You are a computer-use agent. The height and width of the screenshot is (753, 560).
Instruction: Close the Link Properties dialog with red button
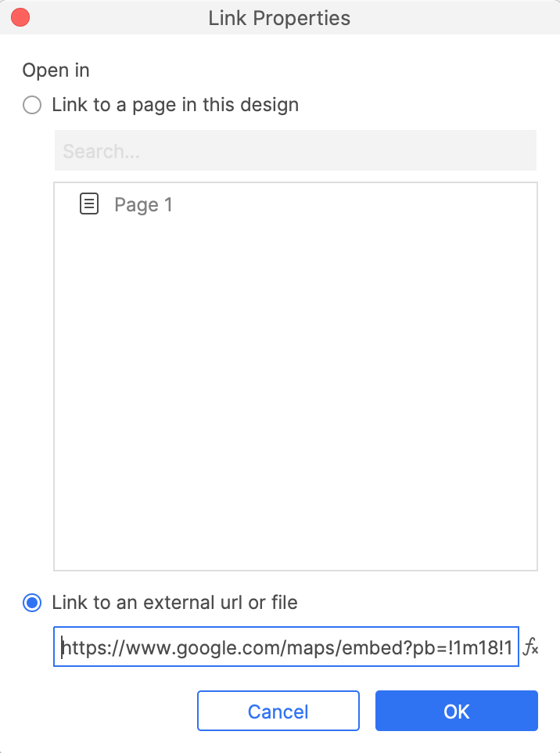click(20, 17)
